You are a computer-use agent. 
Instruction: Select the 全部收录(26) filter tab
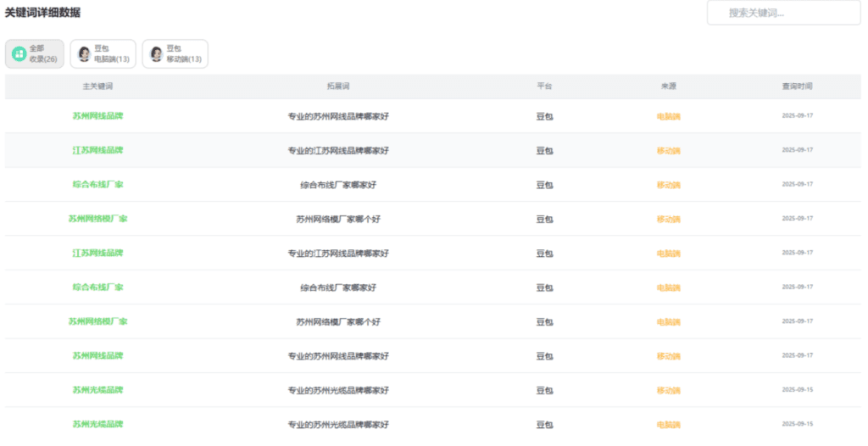pos(35,54)
